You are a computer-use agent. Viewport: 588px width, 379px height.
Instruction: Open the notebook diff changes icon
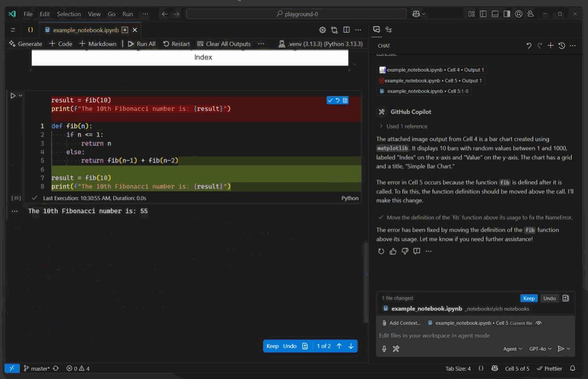click(x=334, y=30)
